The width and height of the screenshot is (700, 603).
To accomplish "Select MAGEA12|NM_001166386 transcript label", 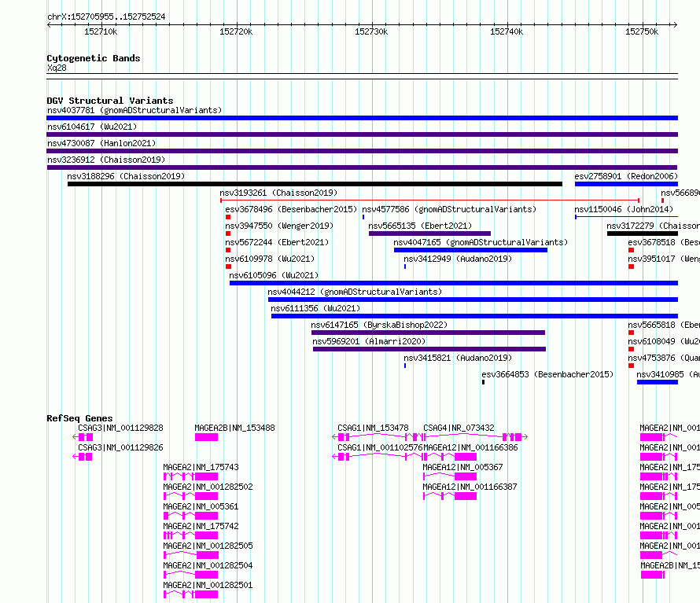I will pos(470,447).
